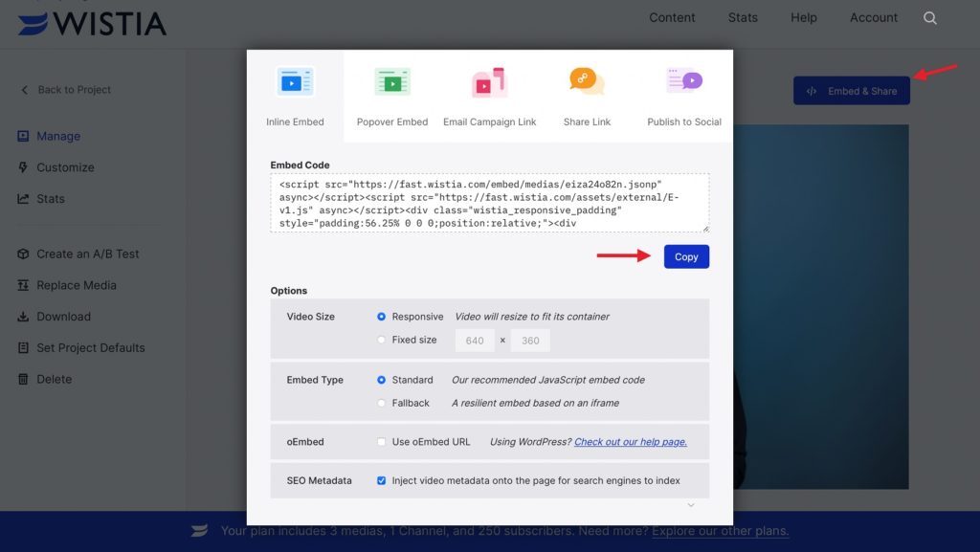980x552 pixels.
Task: Click the code brackets icon on Embed & Share
Action: (x=812, y=91)
